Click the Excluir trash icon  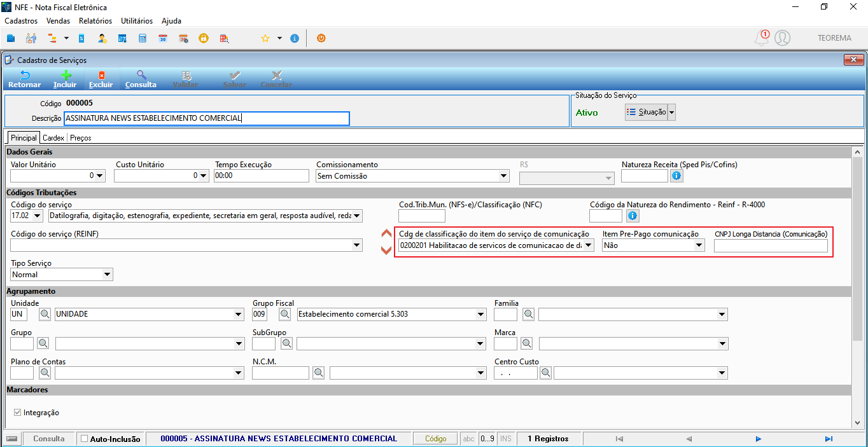coord(101,79)
